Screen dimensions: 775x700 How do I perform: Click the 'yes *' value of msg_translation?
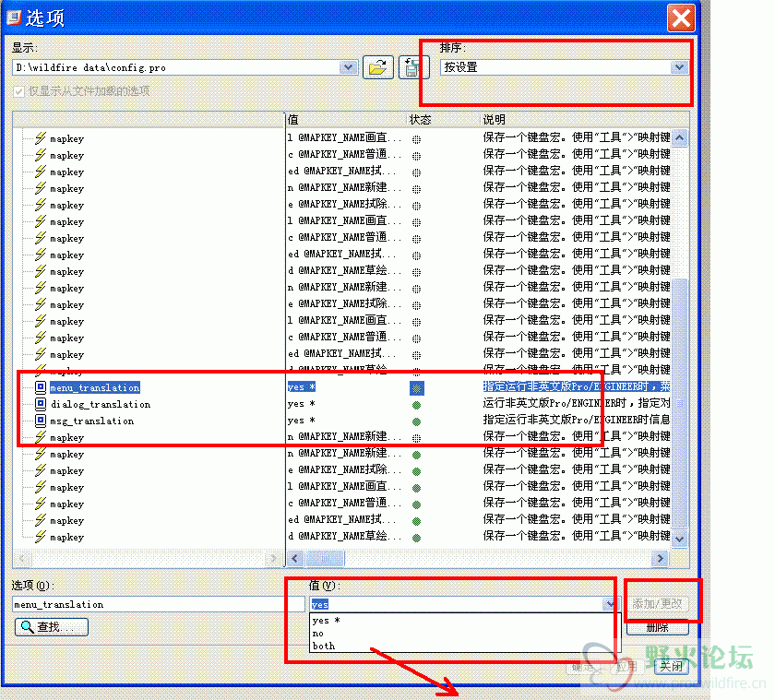coord(302,421)
